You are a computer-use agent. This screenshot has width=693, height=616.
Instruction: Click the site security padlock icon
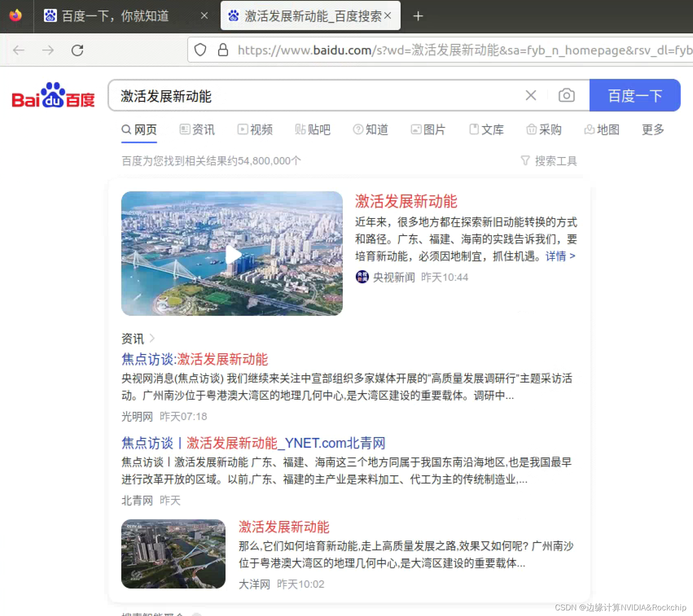click(223, 50)
